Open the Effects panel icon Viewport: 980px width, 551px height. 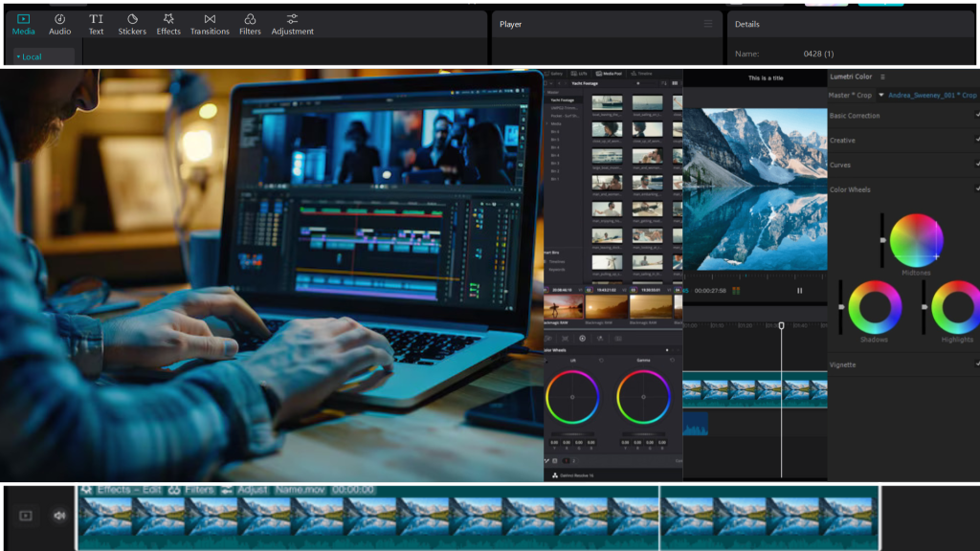point(168,19)
